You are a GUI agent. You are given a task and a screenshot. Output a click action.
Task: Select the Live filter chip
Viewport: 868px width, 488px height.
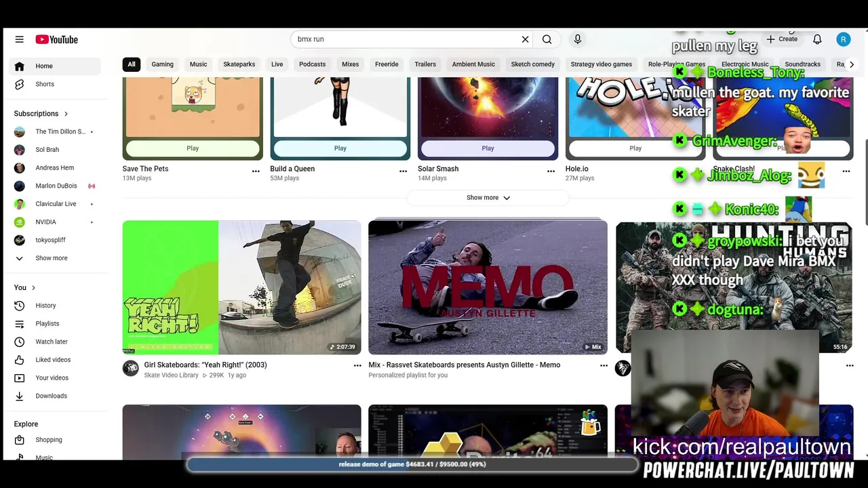(277, 64)
